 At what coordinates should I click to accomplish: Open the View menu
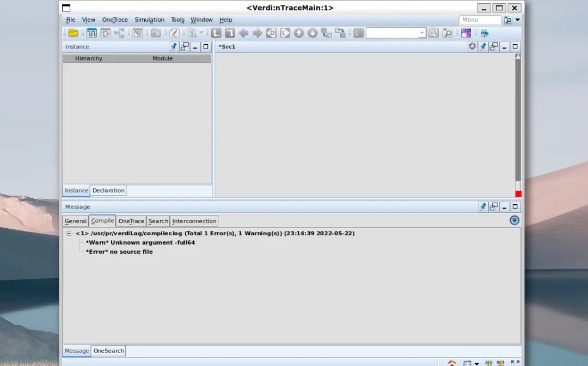click(89, 20)
